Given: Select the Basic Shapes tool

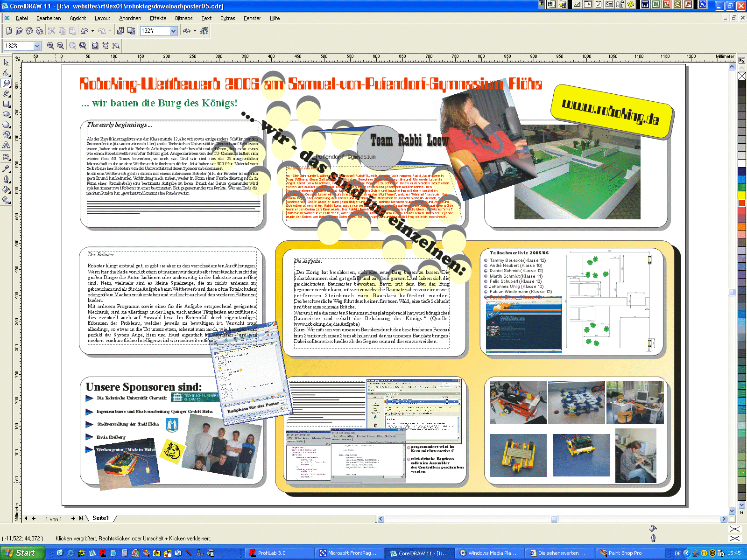Looking at the screenshot, I should pyautogui.click(x=6, y=134).
